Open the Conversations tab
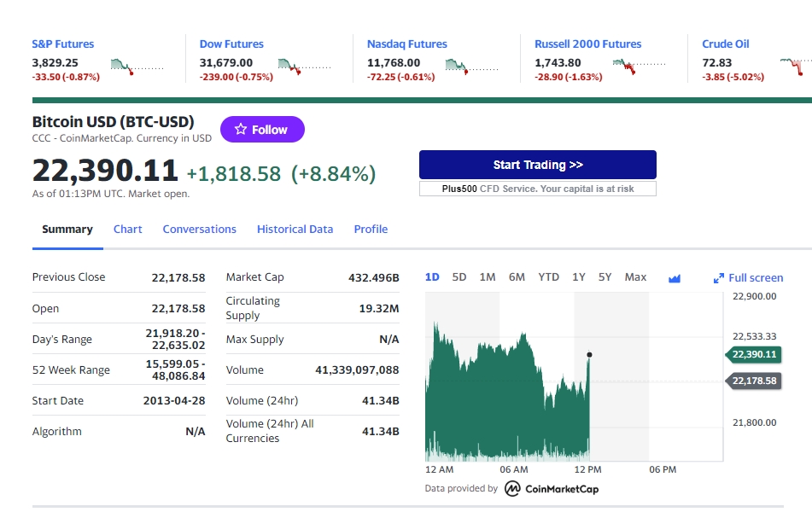 (x=200, y=230)
